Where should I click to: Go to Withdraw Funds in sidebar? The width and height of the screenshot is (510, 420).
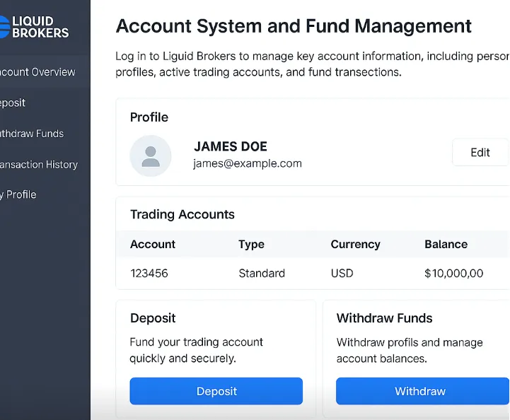(32, 134)
